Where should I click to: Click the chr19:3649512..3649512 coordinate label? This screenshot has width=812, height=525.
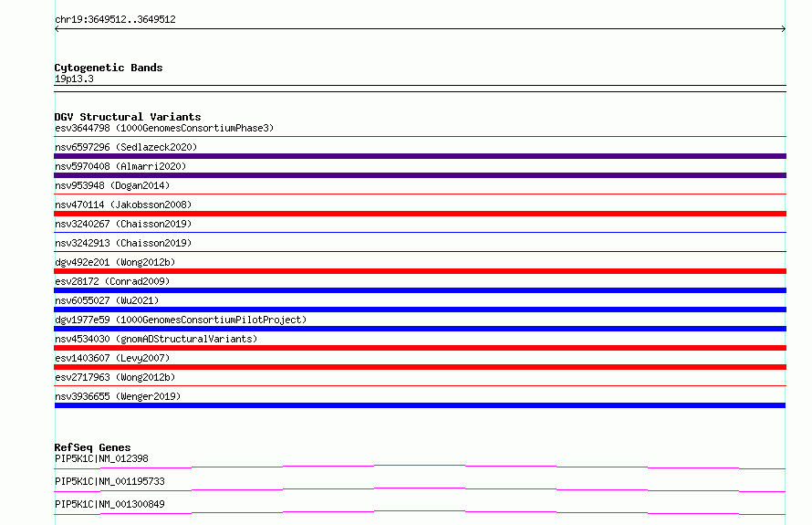(115, 19)
